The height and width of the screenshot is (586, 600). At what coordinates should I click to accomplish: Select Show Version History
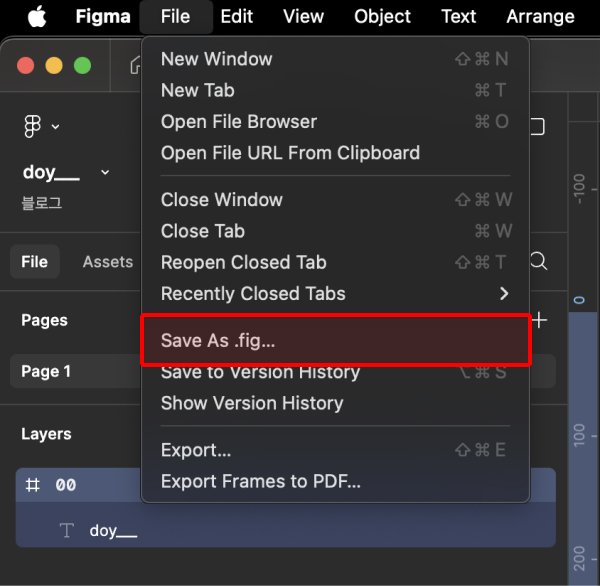[x=336, y=403]
